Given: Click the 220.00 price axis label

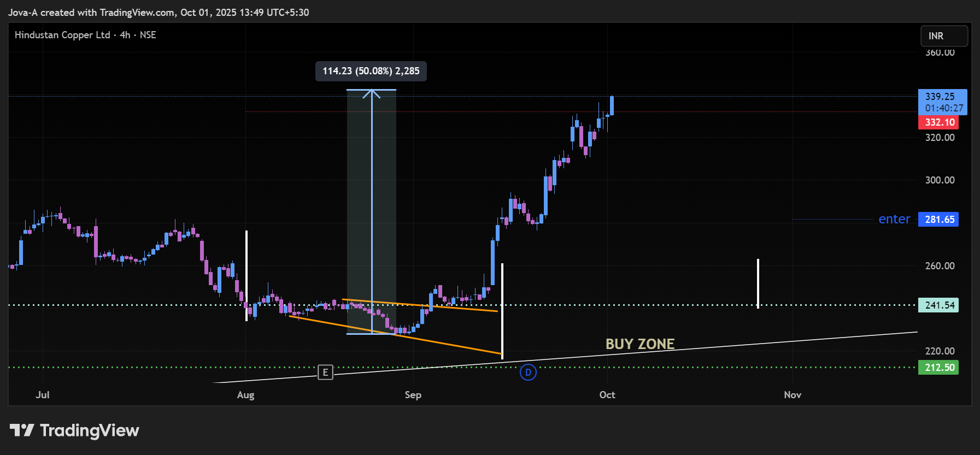Looking at the screenshot, I should pos(940,351).
